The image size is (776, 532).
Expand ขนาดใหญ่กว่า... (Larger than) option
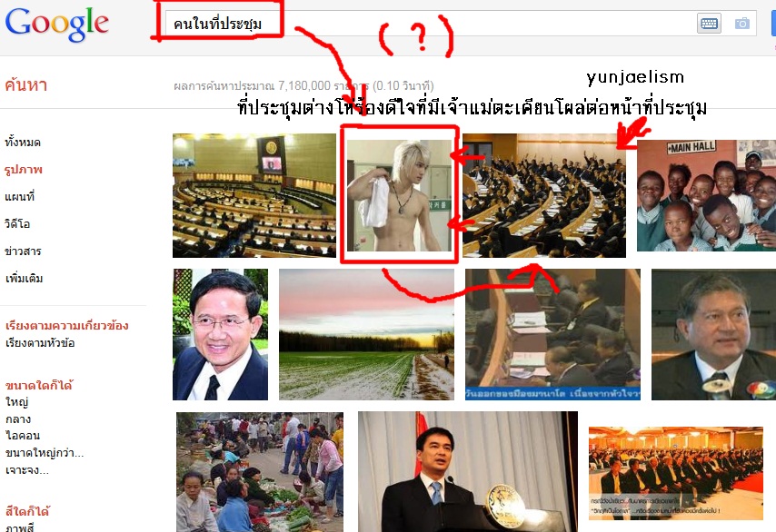click(x=45, y=453)
